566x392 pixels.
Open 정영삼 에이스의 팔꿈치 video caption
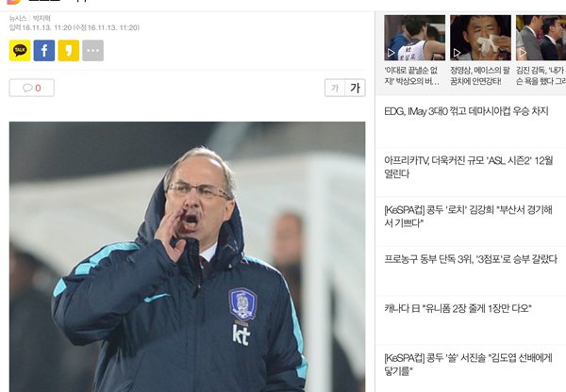pyautogui.click(x=480, y=75)
